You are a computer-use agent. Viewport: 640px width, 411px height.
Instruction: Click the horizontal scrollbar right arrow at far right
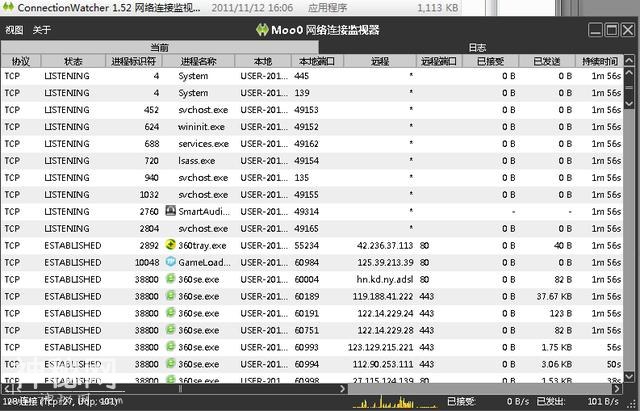[x=617, y=389]
